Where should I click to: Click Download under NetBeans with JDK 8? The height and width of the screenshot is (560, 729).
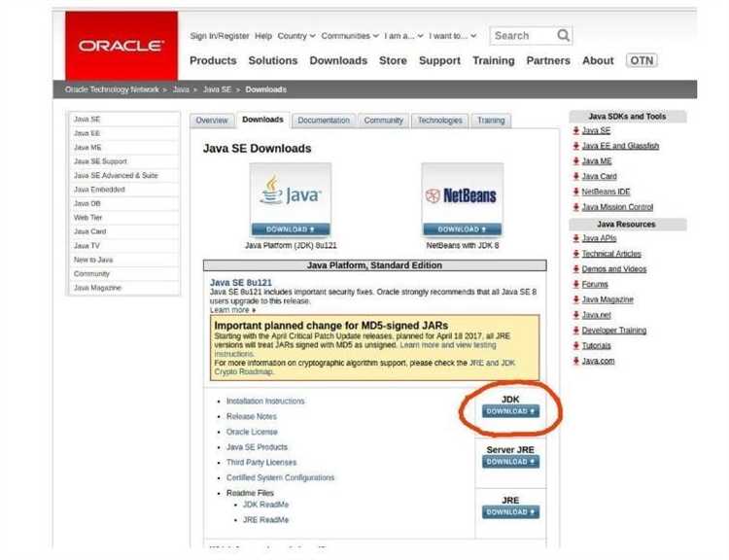[462, 229]
